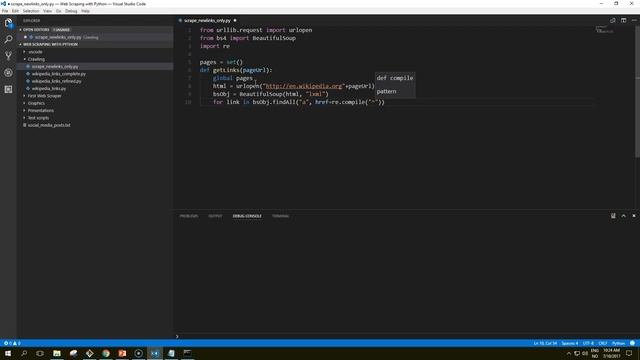This screenshot has height=360, width=640.
Task: Open the editor More Actions ellipsis menu
Action: pyautogui.click(x=634, y=20)
